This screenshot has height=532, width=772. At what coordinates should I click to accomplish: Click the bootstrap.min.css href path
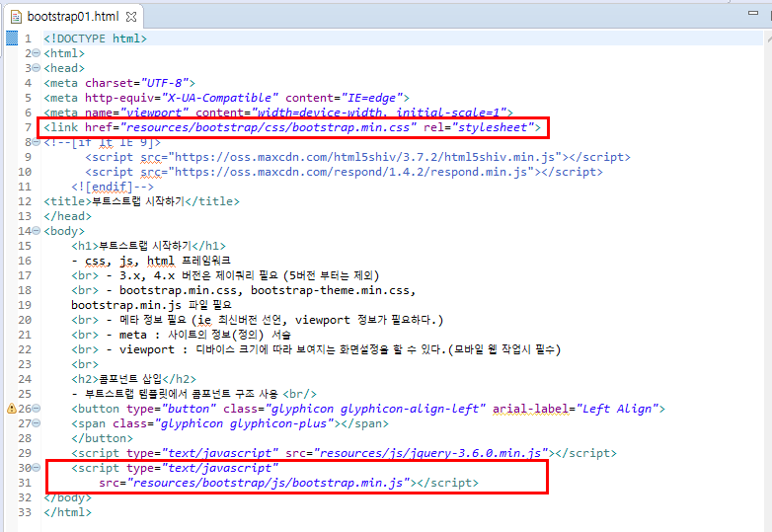(x=269, y=128)
